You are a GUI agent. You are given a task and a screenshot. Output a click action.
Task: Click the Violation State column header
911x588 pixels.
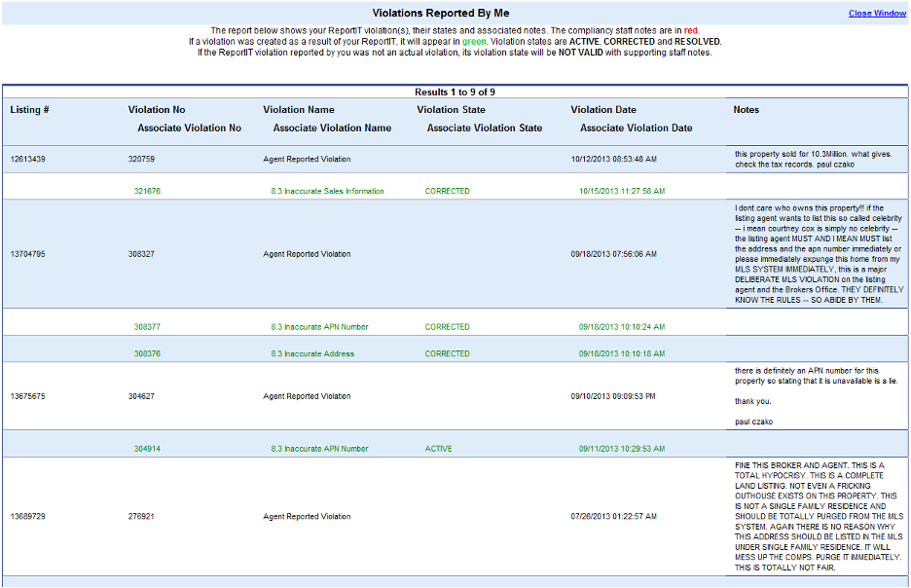click(451, 110)
